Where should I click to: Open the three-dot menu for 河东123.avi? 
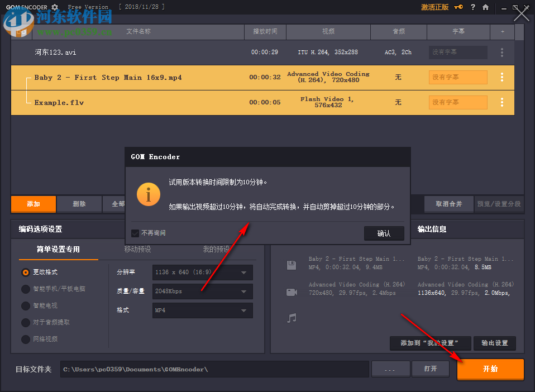[501, 52]
